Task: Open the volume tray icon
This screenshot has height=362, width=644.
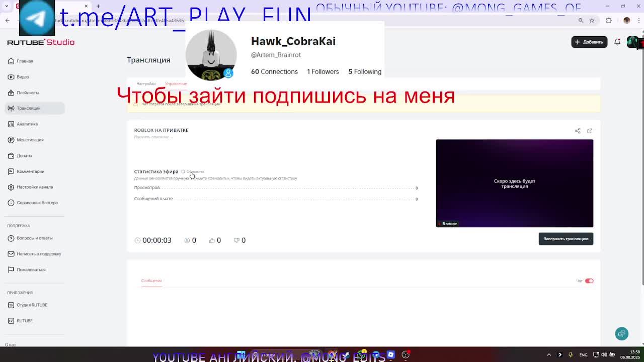Action: click(x=604, y=355)
